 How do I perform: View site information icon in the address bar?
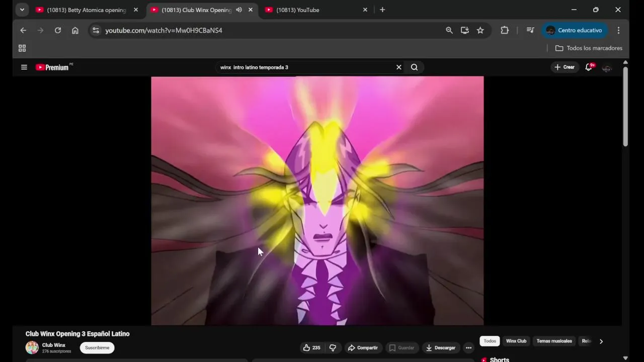96,30
